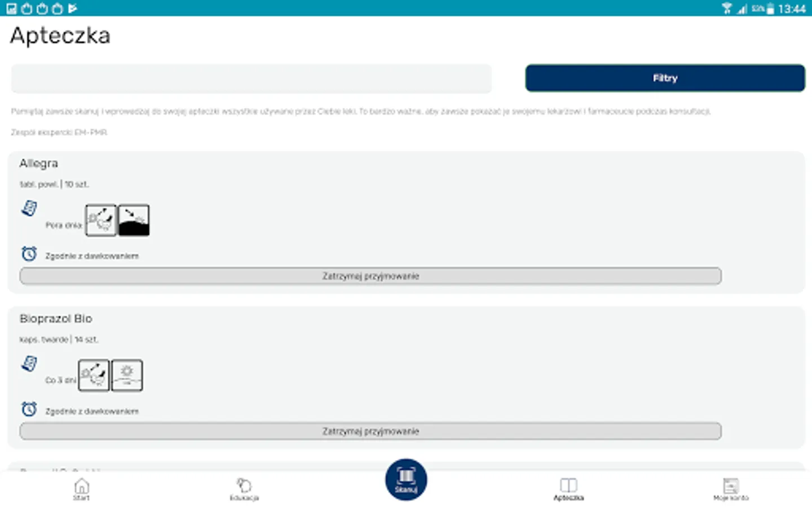Viewport: 812px width, 508px height.
Task: Select Bioprazol Bio midday sun icon
Action: click(127, 375)
